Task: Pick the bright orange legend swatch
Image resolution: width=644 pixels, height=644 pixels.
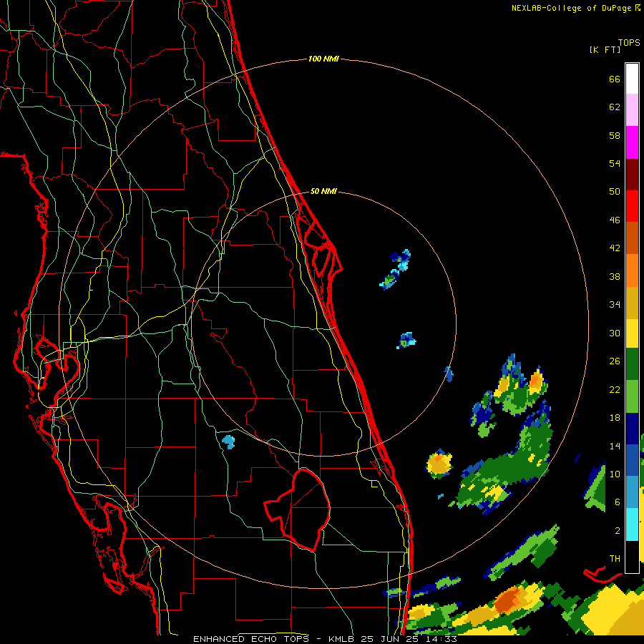Action: pyautogui.click(x=632, y=270)
